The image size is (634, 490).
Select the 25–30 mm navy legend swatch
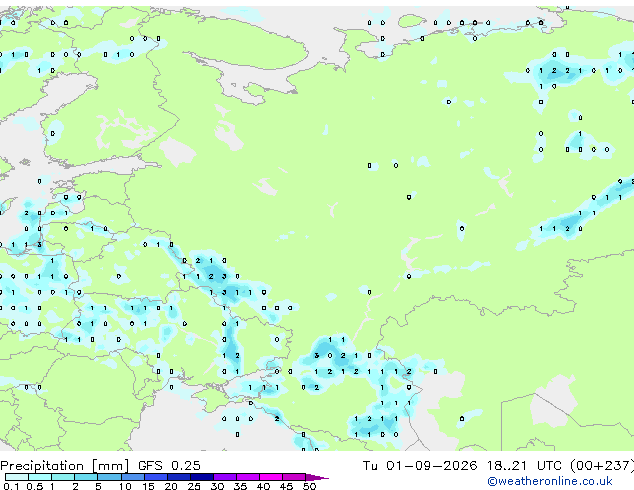(x=201, y=477)
